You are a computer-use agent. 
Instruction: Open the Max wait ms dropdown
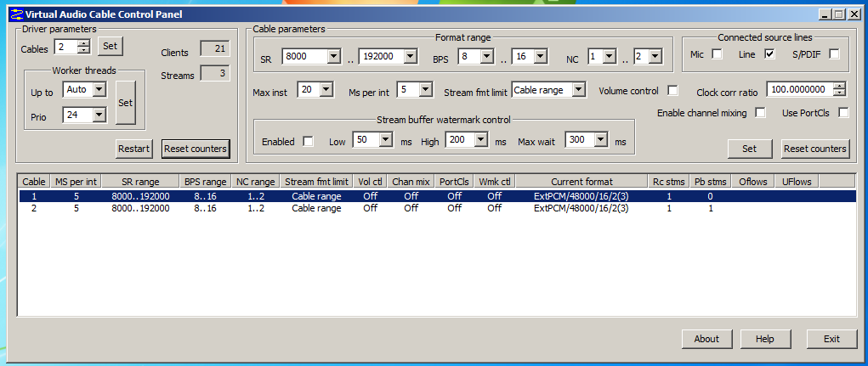point(600,140)
